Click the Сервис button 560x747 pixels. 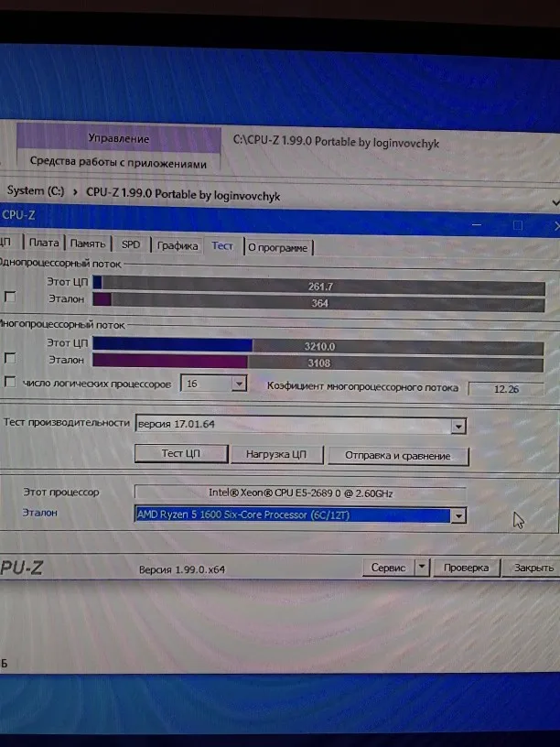click(389, 568)
